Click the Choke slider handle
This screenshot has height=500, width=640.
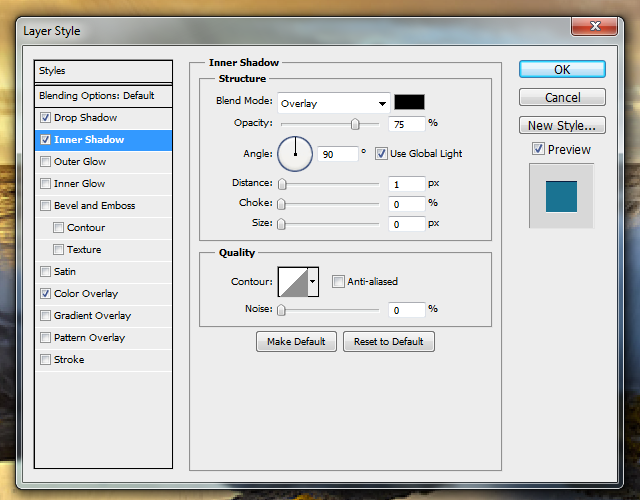(x=281, y=204)
